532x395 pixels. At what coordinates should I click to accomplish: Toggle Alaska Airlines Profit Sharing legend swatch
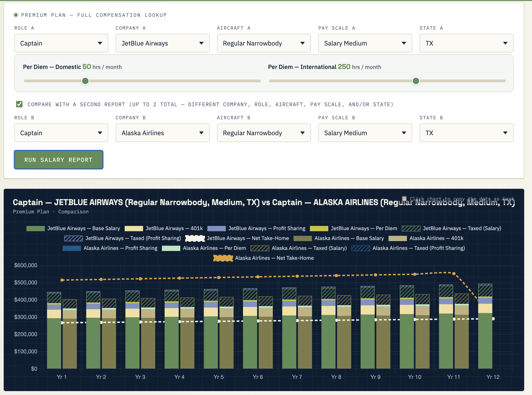pos(72,248)
